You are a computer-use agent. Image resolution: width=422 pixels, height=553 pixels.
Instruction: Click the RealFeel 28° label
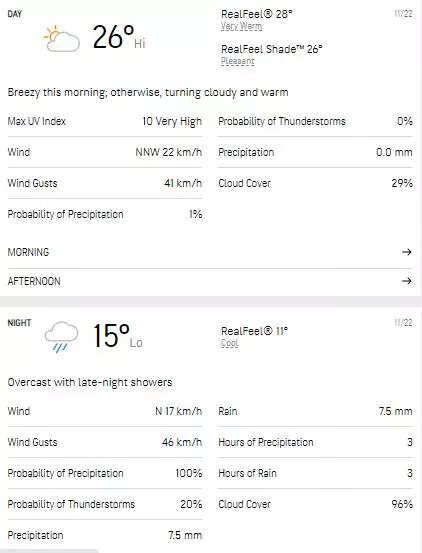click(257, 14)
